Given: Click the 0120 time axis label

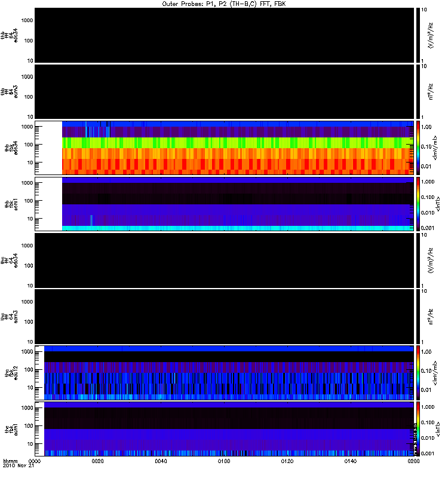Looking at the screenshot, I should (287, 461).
